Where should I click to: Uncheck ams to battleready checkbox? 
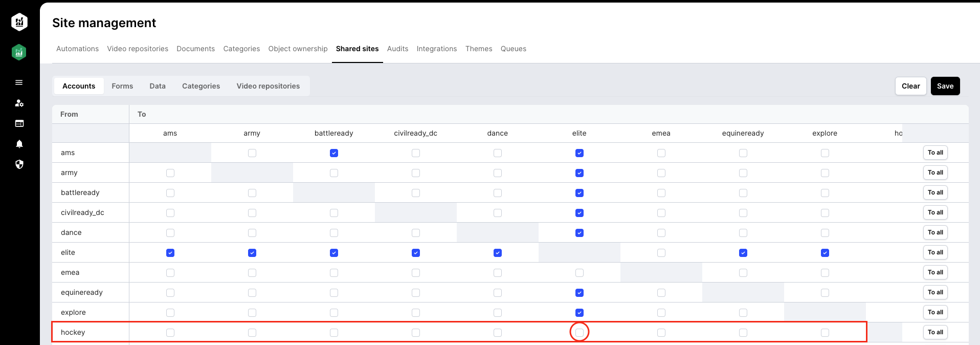(x=334, y=153)
